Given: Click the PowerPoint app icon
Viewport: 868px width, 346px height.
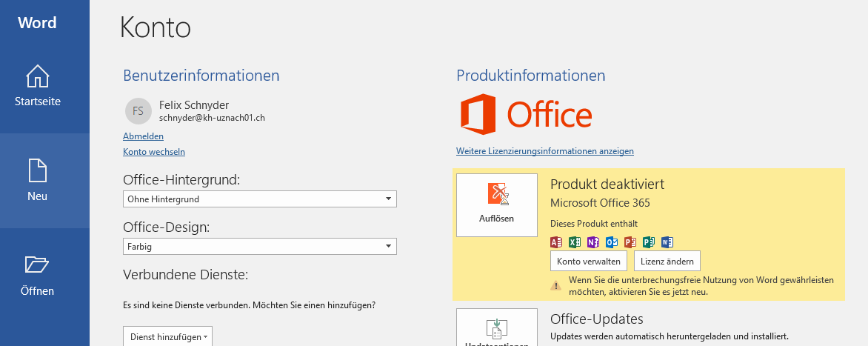Looking at the screenshot, I should [630, 242].
